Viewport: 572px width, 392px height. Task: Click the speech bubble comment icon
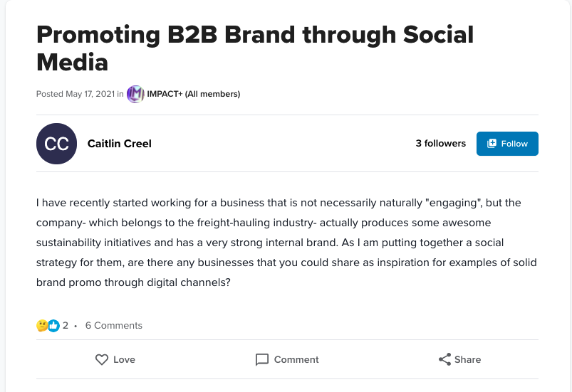point(262,360)
